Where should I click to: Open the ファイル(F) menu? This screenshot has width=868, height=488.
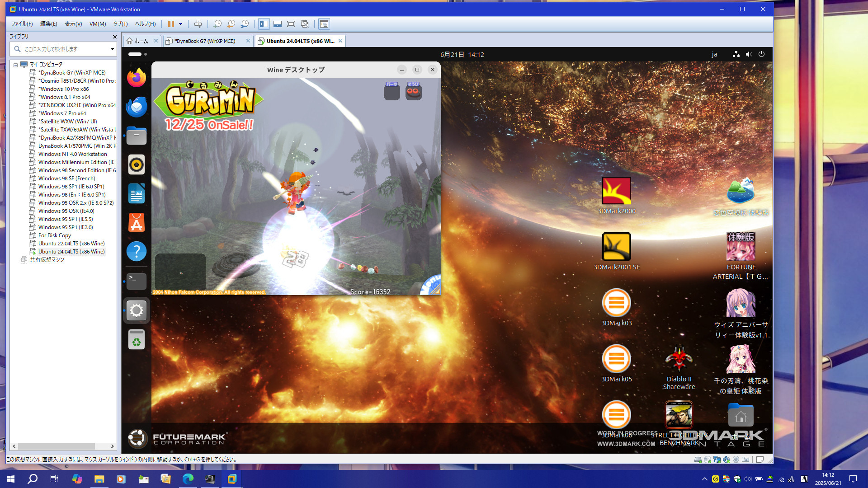(22, 24)
